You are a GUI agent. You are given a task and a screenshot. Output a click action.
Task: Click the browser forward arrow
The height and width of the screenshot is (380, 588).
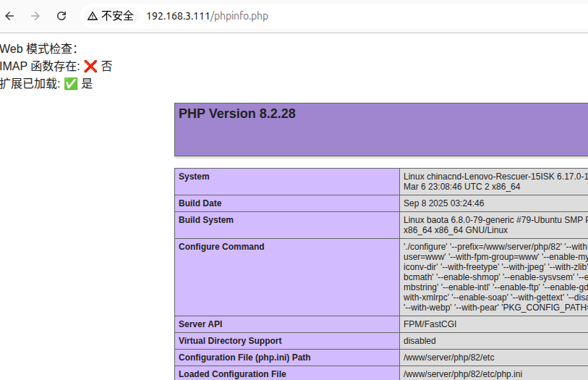coord(35,16)
